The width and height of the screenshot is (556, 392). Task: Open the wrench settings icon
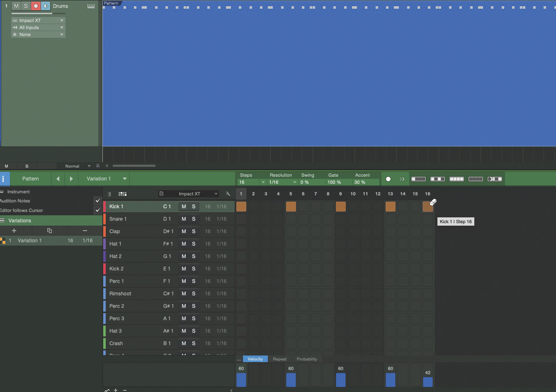coord(228,194)
